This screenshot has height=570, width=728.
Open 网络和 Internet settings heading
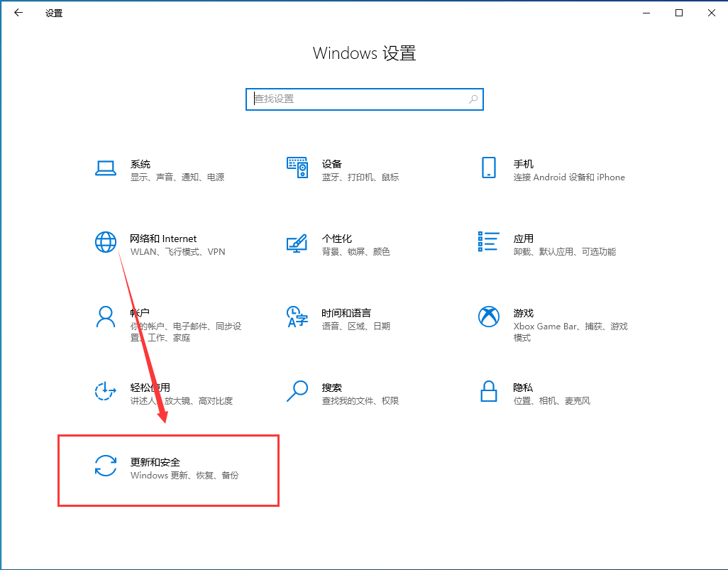[x=163, y=239]
